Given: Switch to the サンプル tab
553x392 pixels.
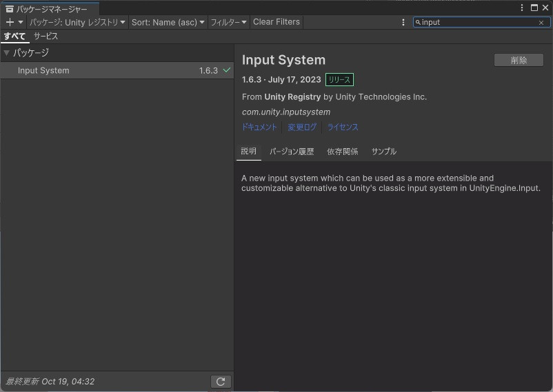Looking at the screenshot, I should [383, 152].
